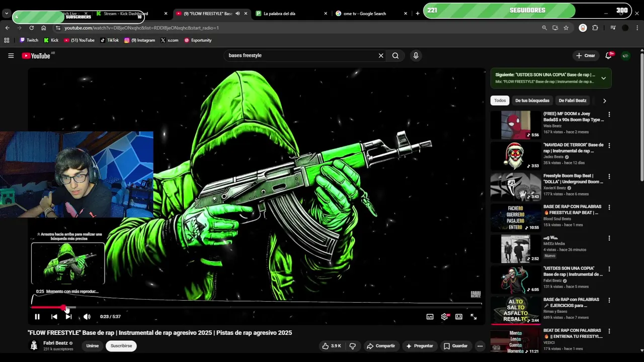Select the 'Todos' filter chip
Screen dimensions: 644x362
500,101
